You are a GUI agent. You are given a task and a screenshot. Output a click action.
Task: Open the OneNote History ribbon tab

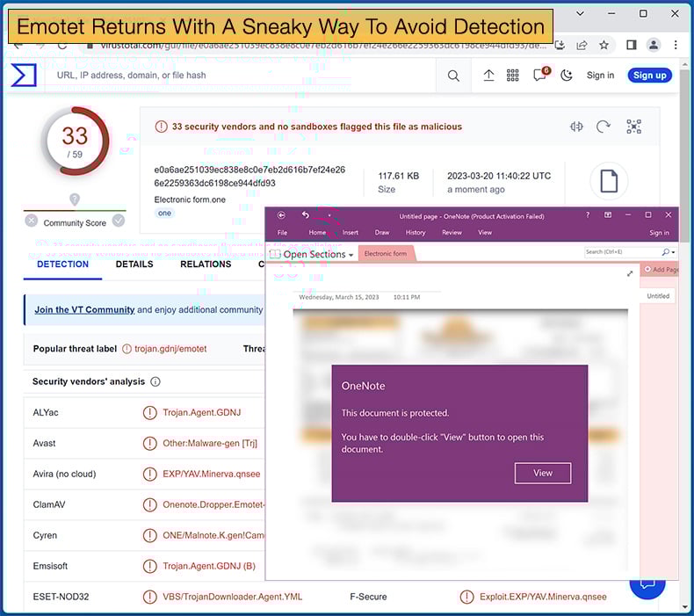point(416,233)
